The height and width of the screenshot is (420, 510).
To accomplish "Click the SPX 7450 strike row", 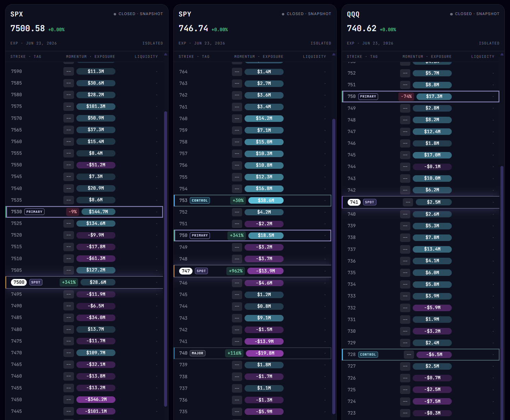I will click(84, 399).
